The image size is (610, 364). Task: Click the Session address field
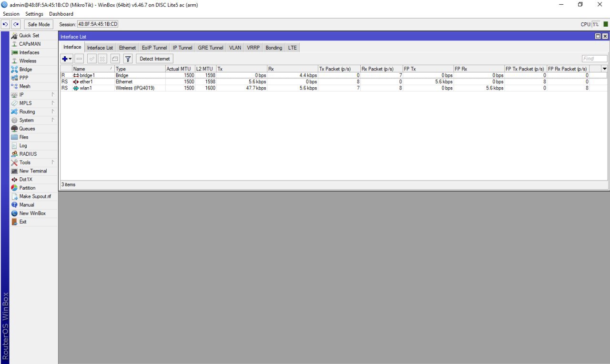pyautogui.click(x=98, y=24)
